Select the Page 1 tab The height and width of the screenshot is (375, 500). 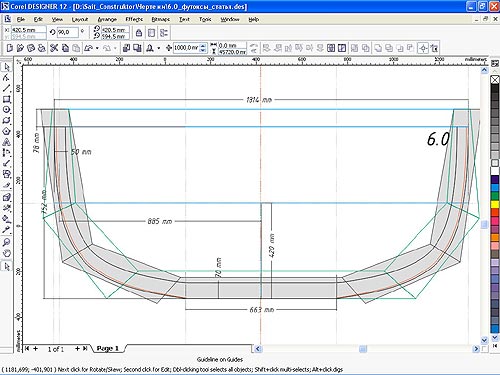click(107, 348)
